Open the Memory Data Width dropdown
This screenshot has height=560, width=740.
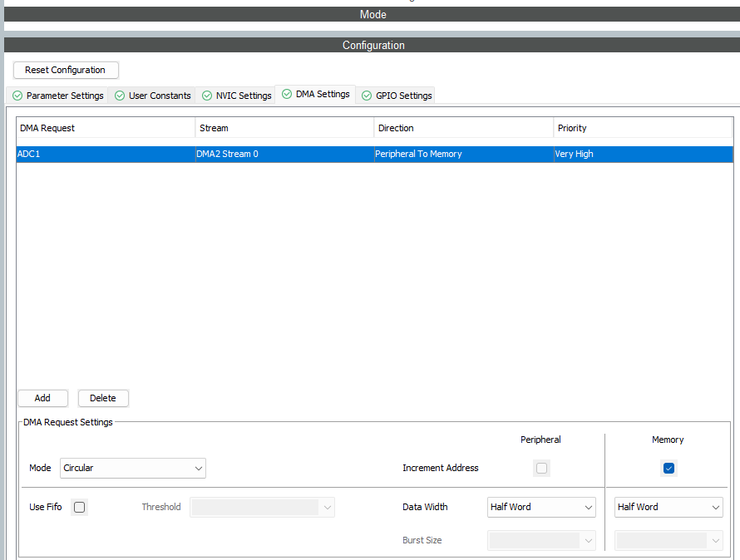click(668, 507)
